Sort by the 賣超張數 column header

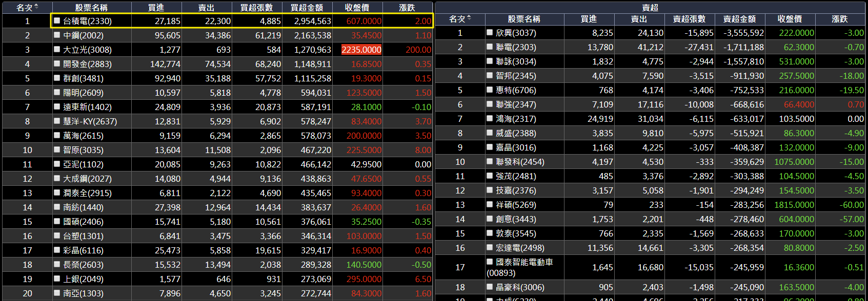[x=689, y=19]
